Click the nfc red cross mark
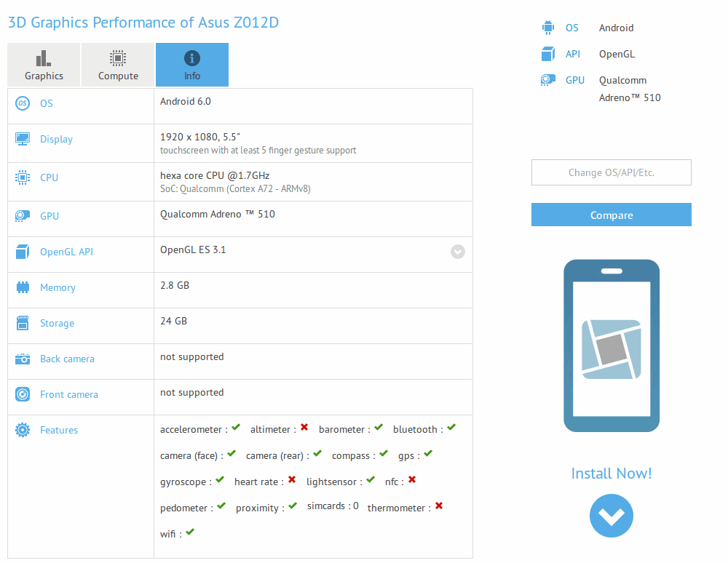Screen dimensions: 728x563 (x=412, y=479)
